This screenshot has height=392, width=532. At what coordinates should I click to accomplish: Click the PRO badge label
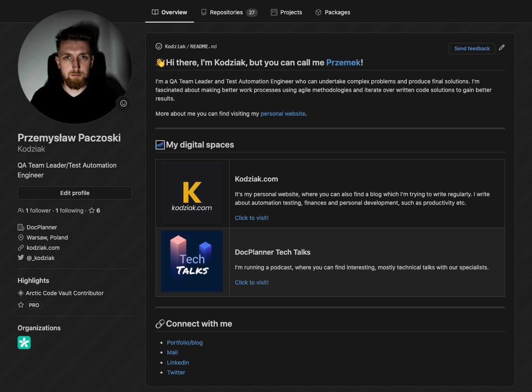[x=34, y=305]
